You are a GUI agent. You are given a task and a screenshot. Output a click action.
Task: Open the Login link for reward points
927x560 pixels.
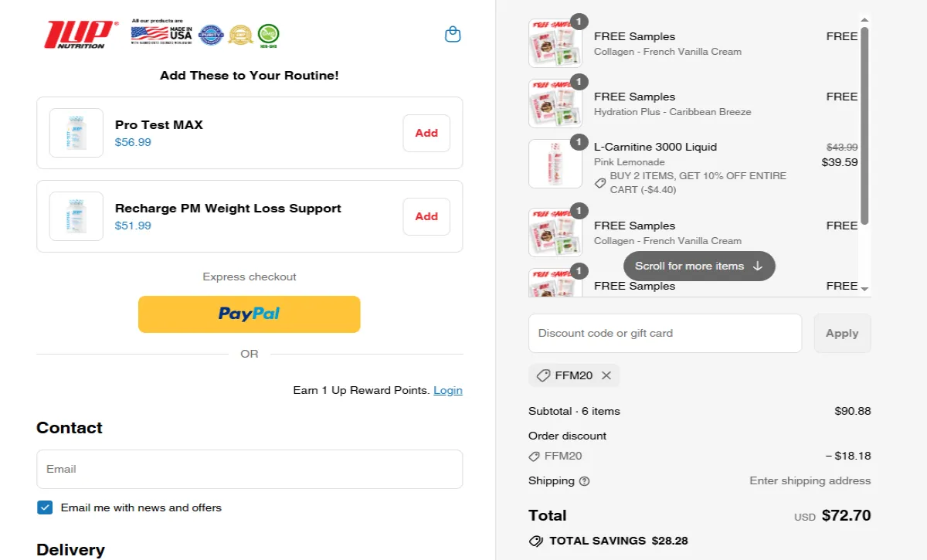(x=448, y=390)
